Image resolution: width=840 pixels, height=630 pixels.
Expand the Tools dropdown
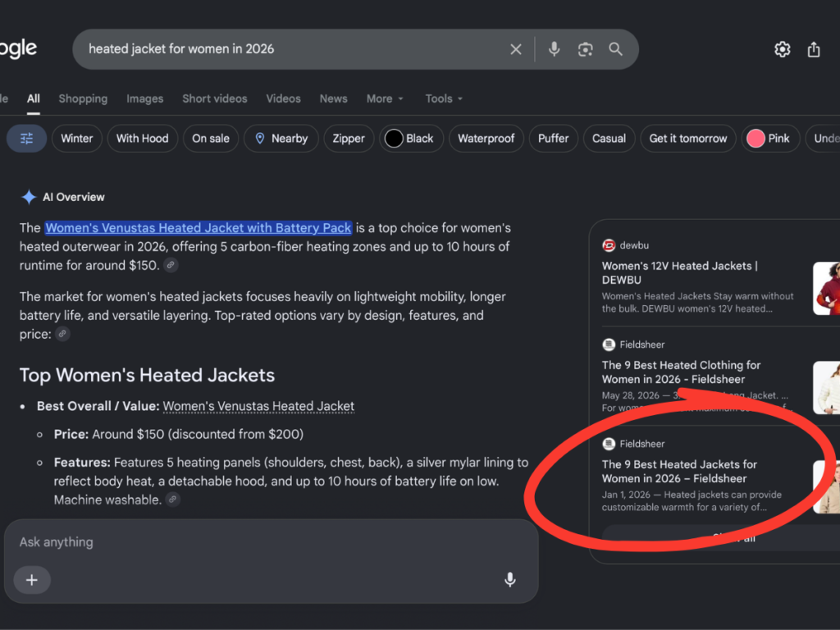pos(444,98)
